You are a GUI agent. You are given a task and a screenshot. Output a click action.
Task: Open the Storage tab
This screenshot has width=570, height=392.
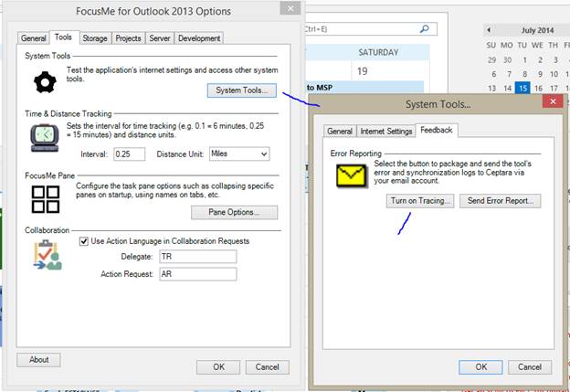(x=95, y=38)
